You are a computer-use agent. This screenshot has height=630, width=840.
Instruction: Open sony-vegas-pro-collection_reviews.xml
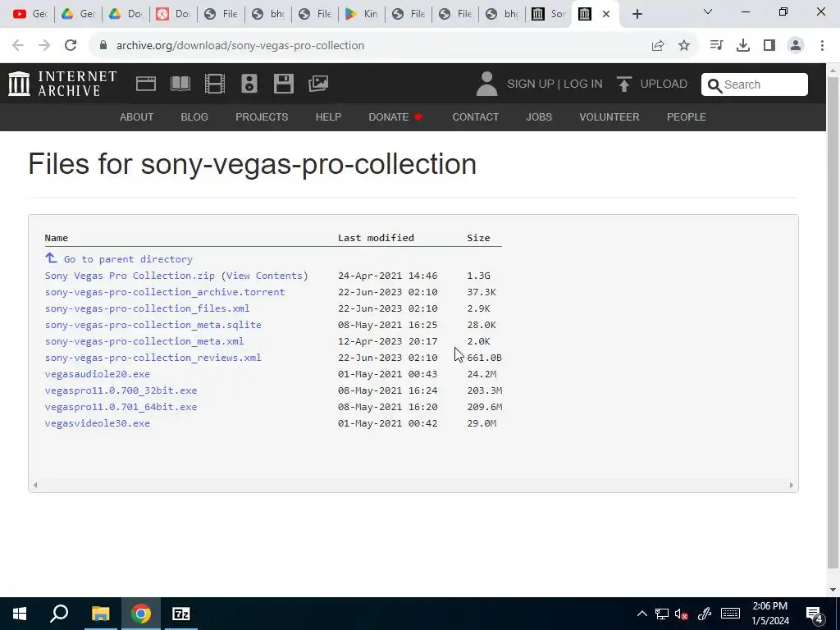[x=153, y=358]
